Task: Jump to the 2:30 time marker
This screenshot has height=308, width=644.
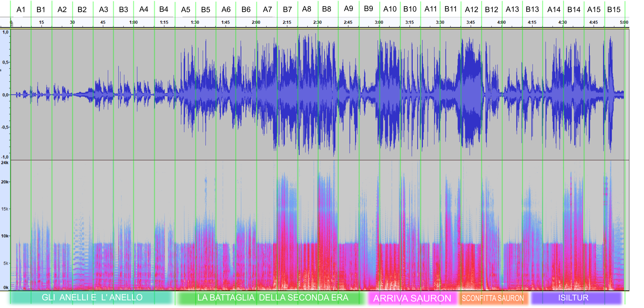Action: tap(317, 22)
